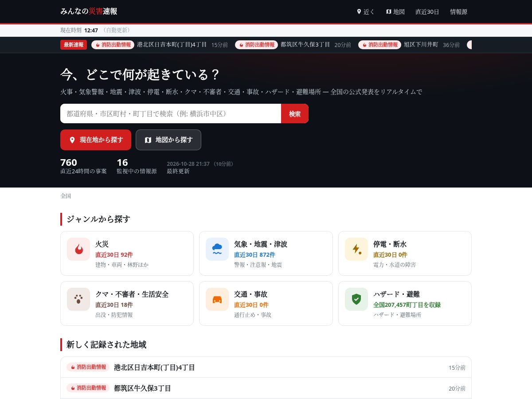Open the 停電・断水 card title
Image resolution: width=532 pixels, height=399 pixels.
(390, 244)
